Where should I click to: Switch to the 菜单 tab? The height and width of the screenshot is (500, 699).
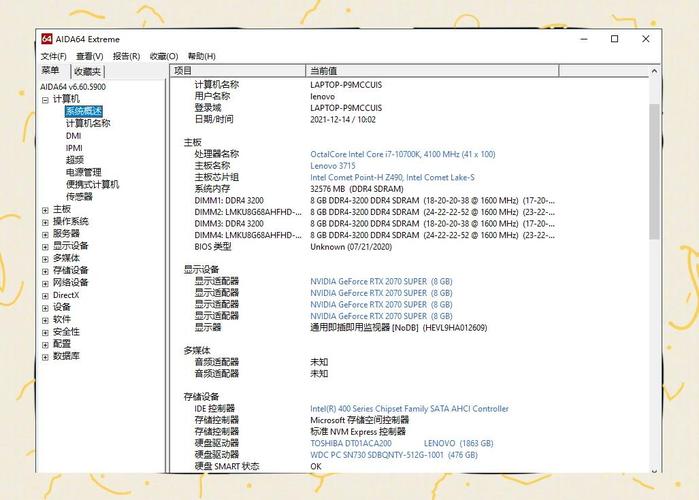click(50, 71)
